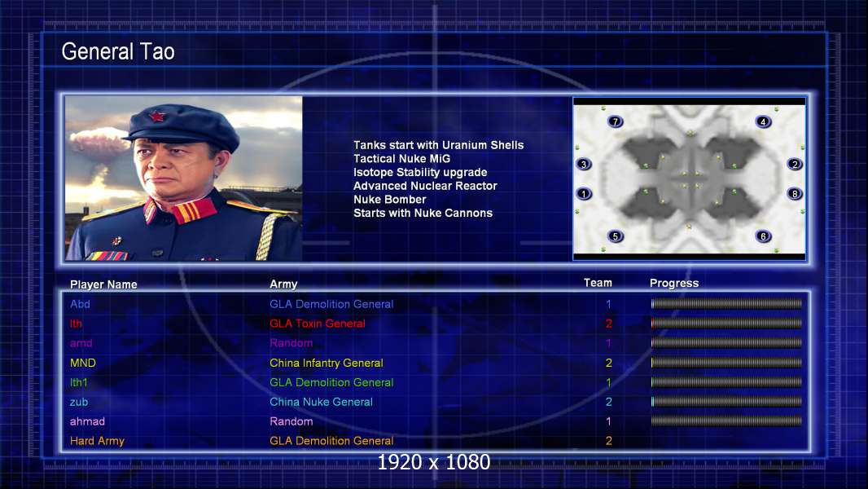Select player name amd

81,343
